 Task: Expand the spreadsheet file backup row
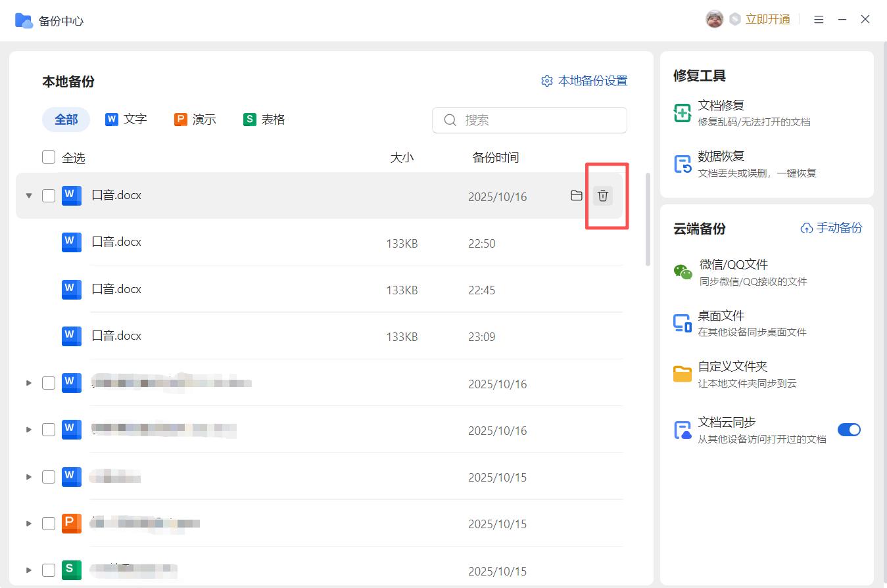pyautogui.click(x=28, y=570)
